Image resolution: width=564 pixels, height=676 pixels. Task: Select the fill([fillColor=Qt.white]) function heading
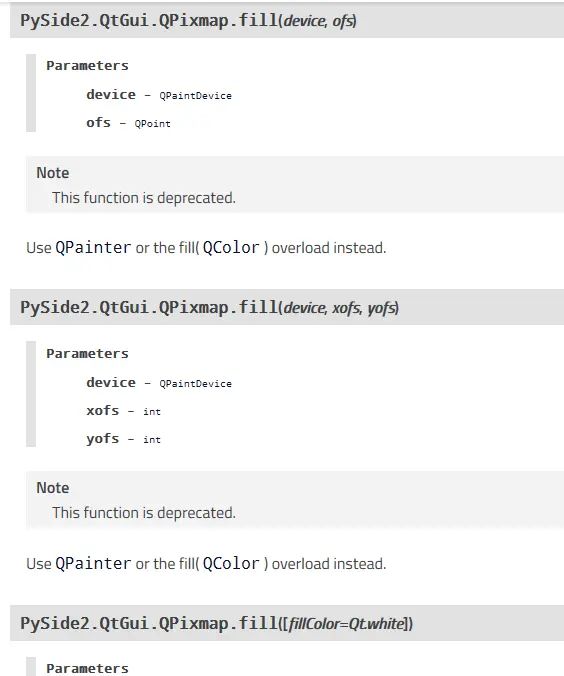216,623
